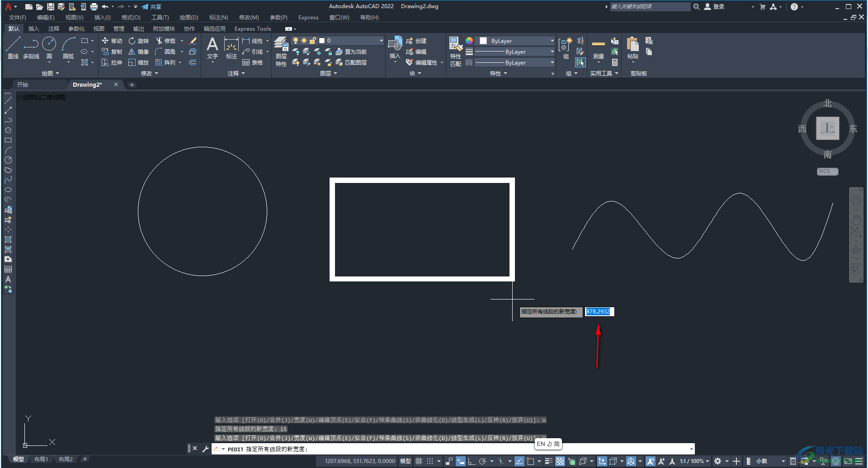Click the 镜像 (Mirror) tool

point(138,51)
